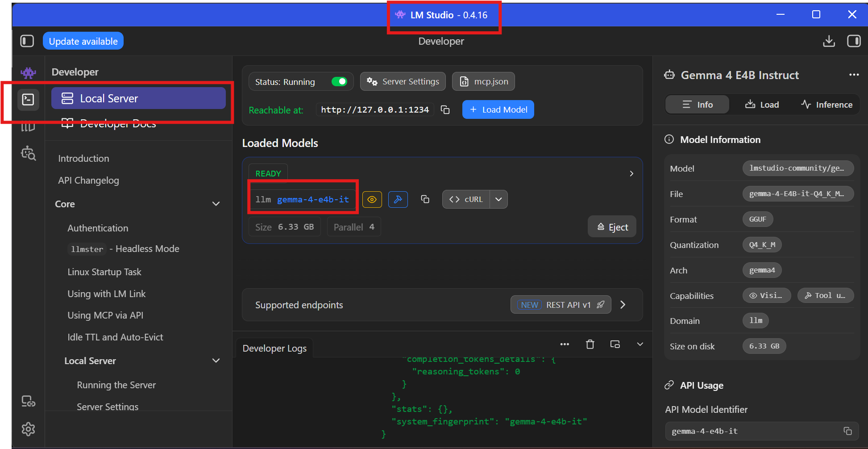This screenshot has width=868, height=449.
Task: Eject the gemma-4-e4b-it model
Action: tap(612, 227)
